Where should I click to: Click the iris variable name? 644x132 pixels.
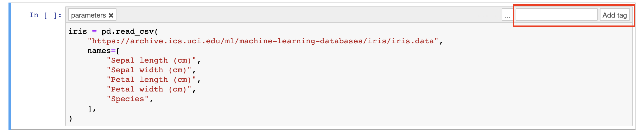[x=78, y=31]
